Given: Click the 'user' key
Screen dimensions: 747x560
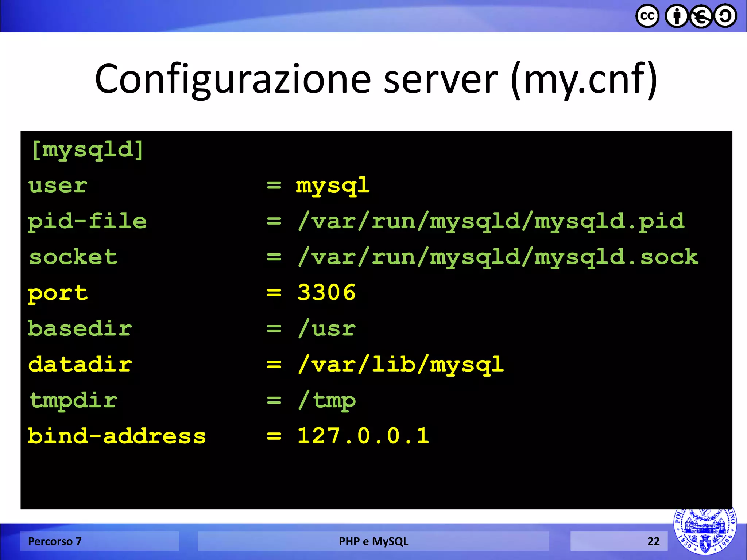Looking at the screenshot, I should [x=58, y=186].
